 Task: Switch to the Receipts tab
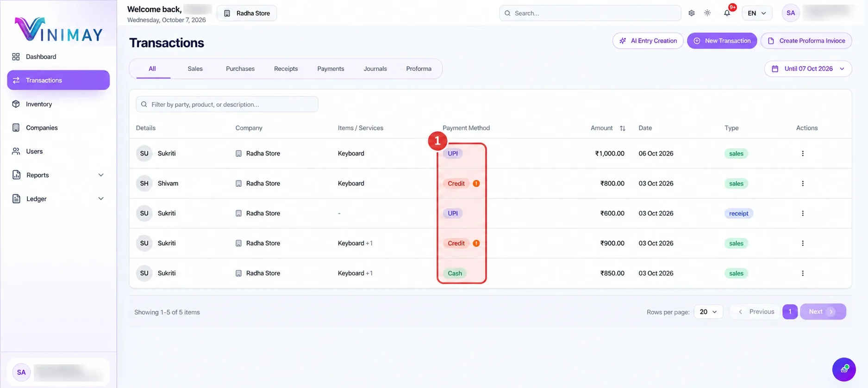[286, 68]
